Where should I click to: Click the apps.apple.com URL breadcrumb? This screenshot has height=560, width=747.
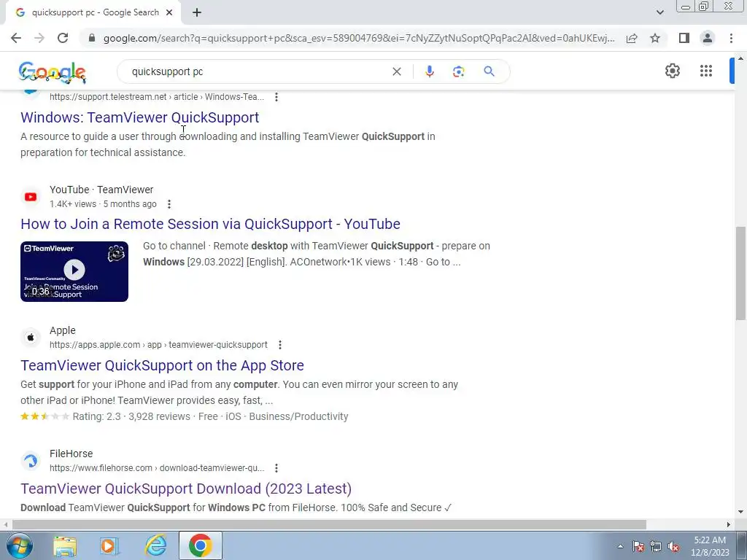coord(158,345)
